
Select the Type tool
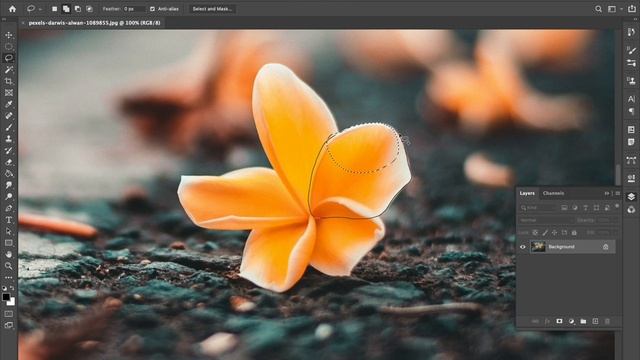[9, 220]
